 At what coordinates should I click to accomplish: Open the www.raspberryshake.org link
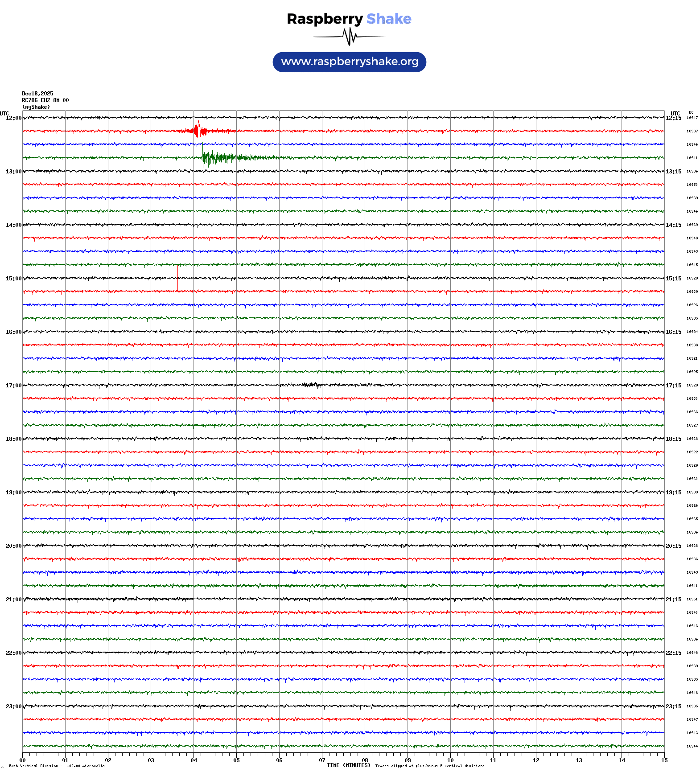(349, 62)
